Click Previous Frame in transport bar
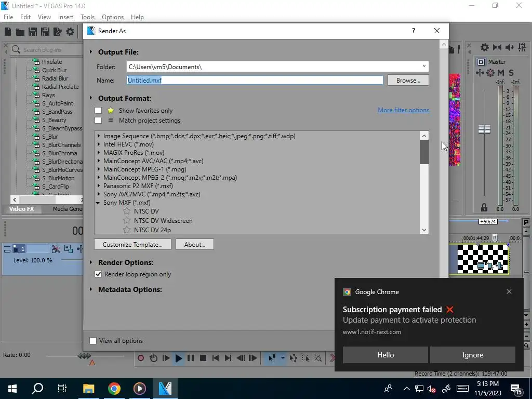Viewport: 532px width, 399px height. pyautogui.click(x=241, y=358)
